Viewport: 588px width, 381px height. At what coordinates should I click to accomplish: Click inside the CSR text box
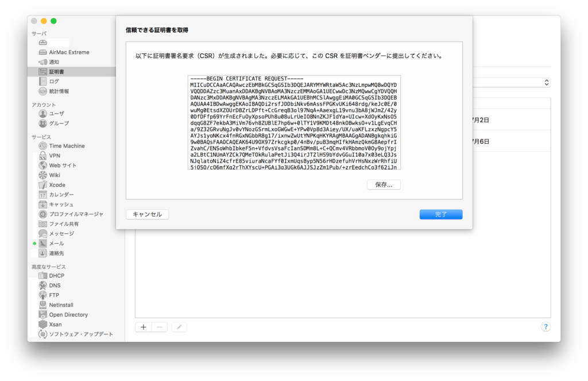(294, 122)
